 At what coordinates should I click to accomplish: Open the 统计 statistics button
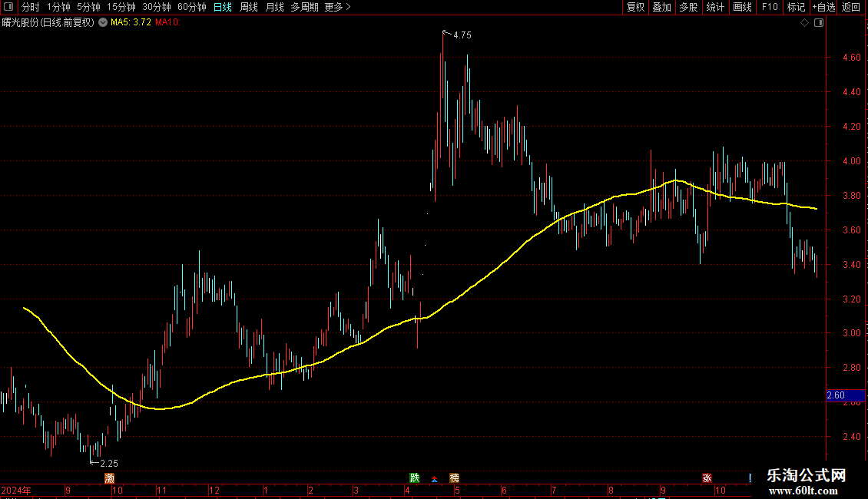coord(715,7)
